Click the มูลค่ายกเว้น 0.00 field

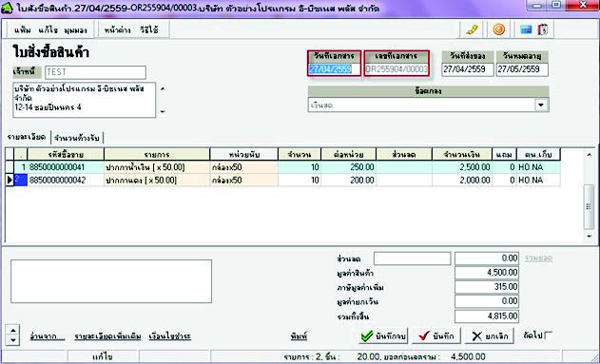tap(487, 301)
